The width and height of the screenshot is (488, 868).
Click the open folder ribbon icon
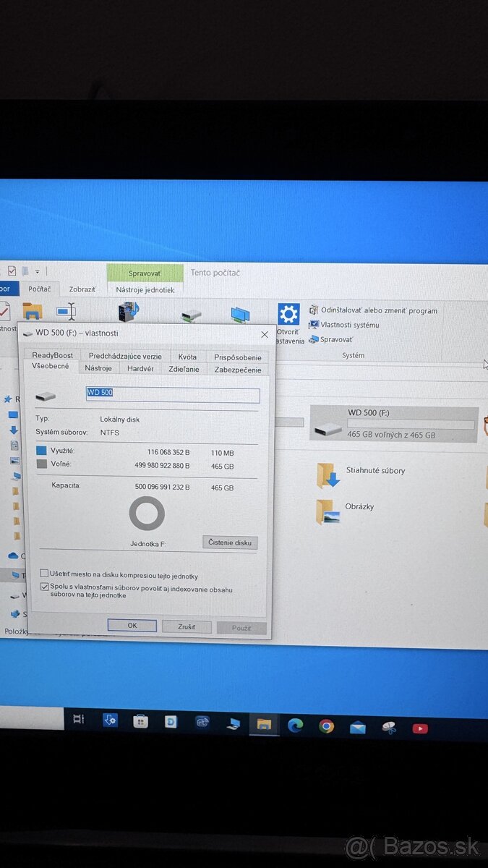click(x=32, y=312)
